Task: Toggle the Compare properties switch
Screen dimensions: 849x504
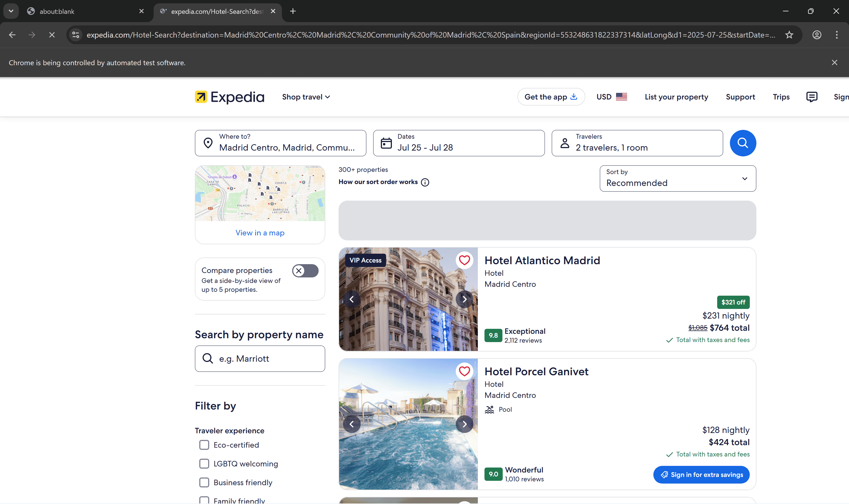Action: [305, 271]
